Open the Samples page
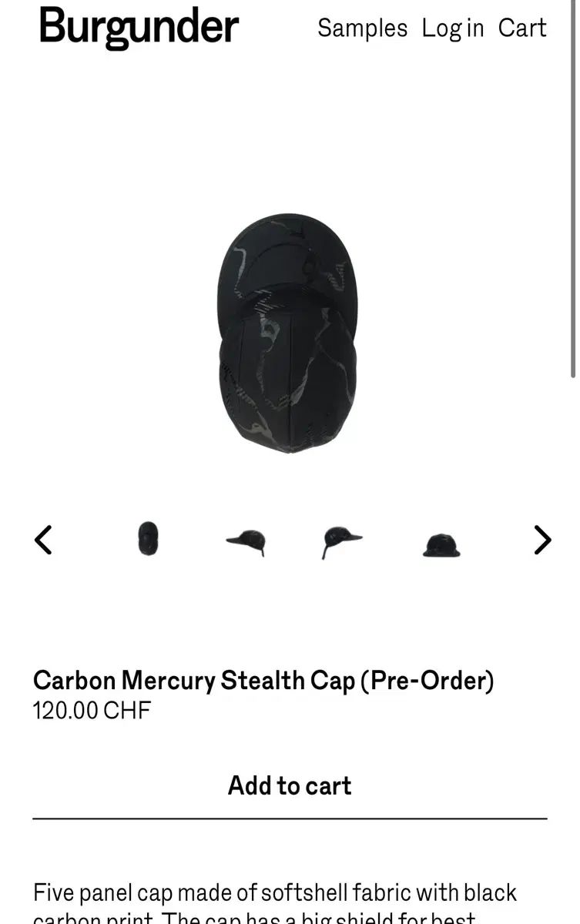This screenshot has height=924, width=580. pyautogui.click(x=363, y=28)
